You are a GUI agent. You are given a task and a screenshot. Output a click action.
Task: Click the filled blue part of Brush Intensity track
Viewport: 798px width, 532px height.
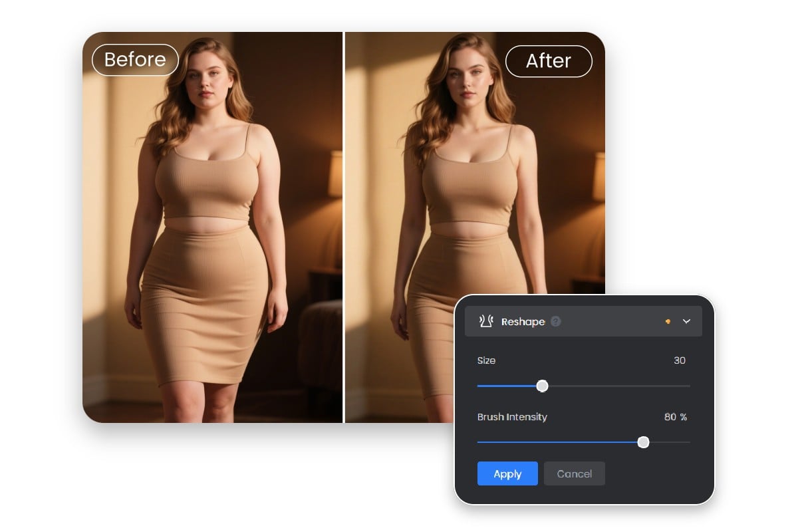[559, 442]
